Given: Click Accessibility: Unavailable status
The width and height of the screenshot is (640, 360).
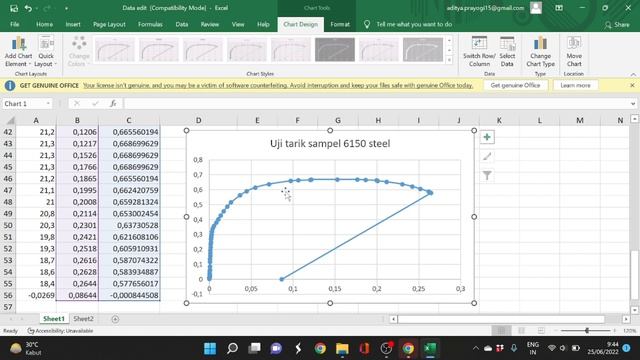Looking at the screenshot, I should 60,331.
